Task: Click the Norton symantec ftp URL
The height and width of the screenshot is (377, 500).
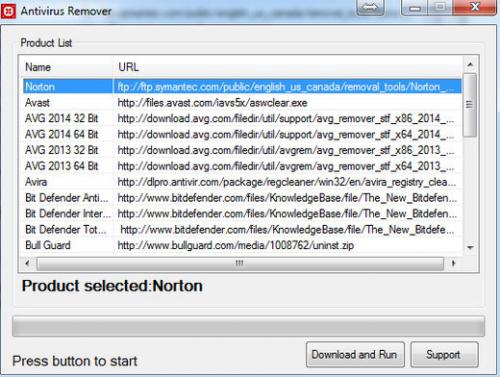Action: (286, 87)
